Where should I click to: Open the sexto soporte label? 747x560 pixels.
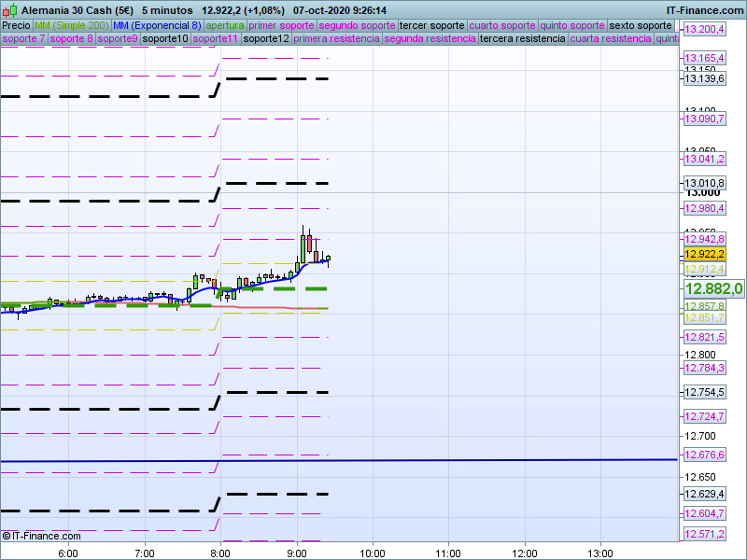pyautogui.click(x=641, y=26)
